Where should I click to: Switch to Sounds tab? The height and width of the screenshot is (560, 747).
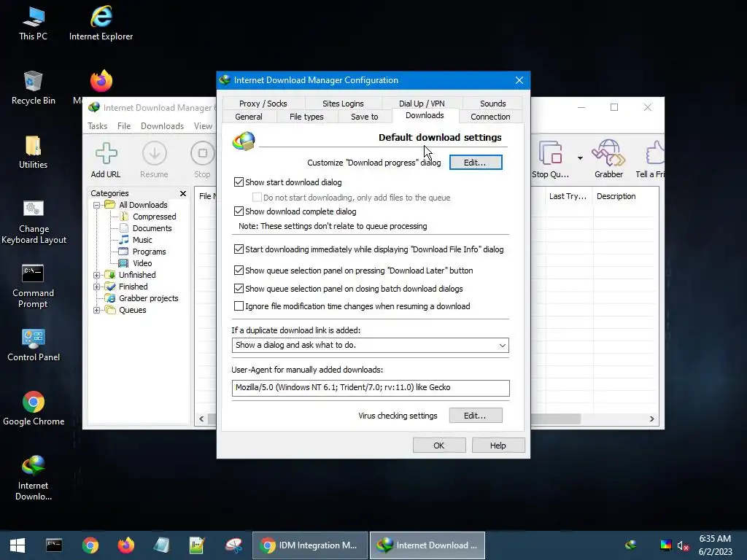(x=492, y=104)
